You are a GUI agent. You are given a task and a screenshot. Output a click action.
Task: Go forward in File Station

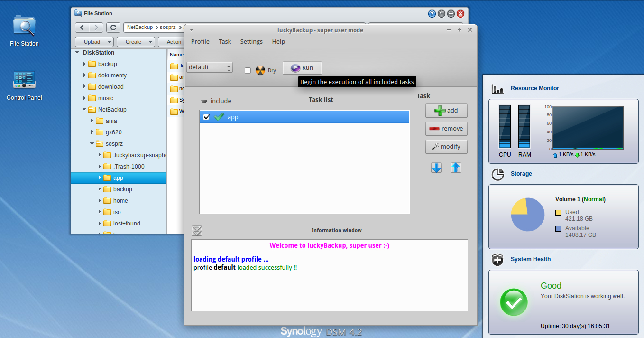96,28
